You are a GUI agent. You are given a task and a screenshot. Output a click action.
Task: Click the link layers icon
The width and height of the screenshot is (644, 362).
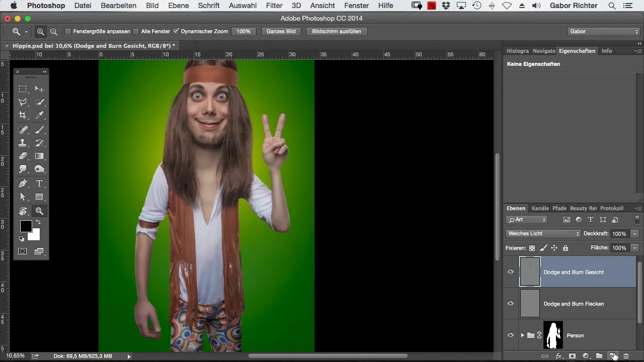click(x=544, y=356)
